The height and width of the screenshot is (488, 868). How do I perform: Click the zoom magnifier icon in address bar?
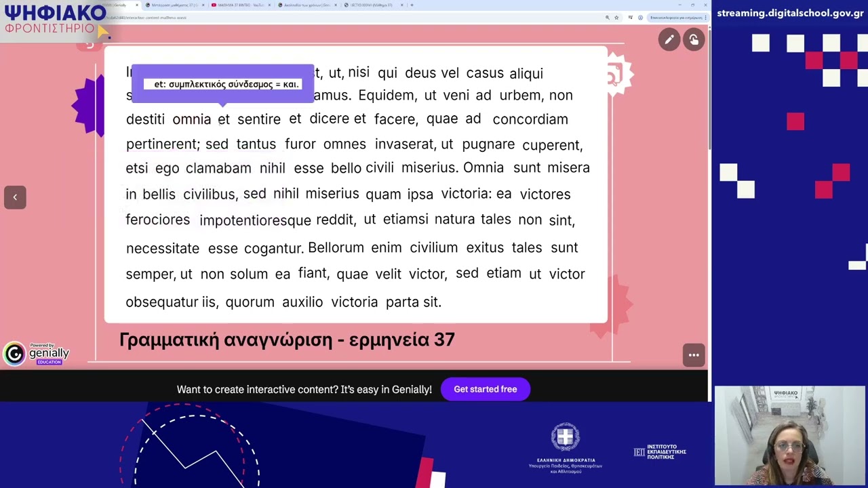(x=608, y=18)
